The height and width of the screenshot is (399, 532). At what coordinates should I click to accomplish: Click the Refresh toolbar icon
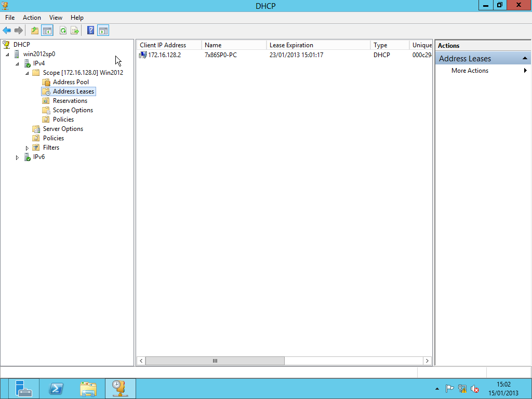63,31
